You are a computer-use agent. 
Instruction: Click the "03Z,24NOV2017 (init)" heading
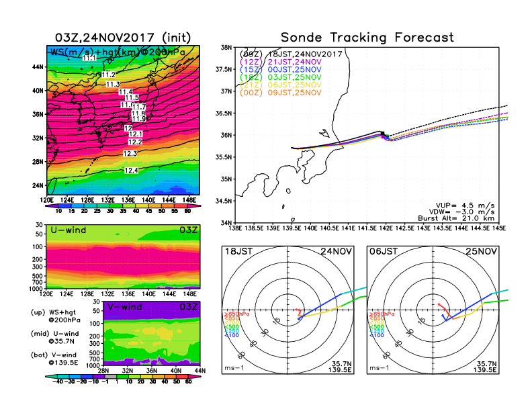click(123, 38)
